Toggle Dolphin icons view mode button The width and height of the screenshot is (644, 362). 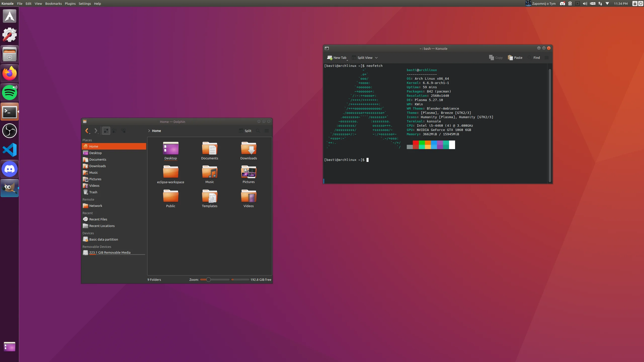point(106,131)
